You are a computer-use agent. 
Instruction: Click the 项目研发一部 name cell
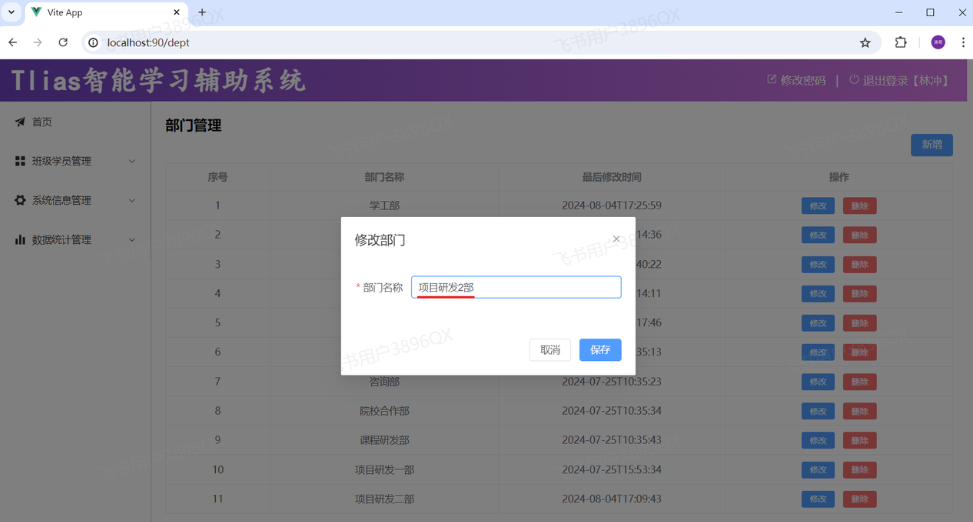[x=384, y=470]
